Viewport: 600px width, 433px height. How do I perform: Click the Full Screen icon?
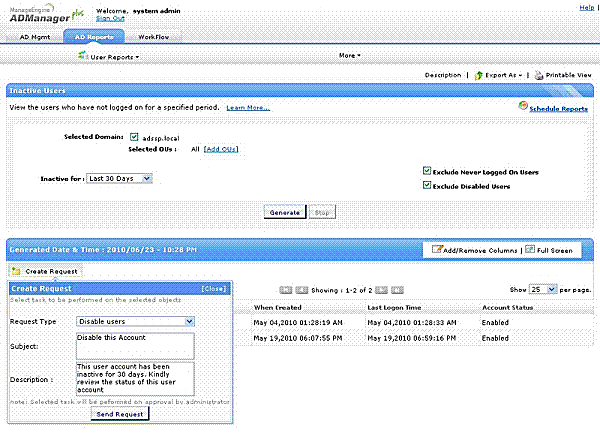[x=529, y=248]
